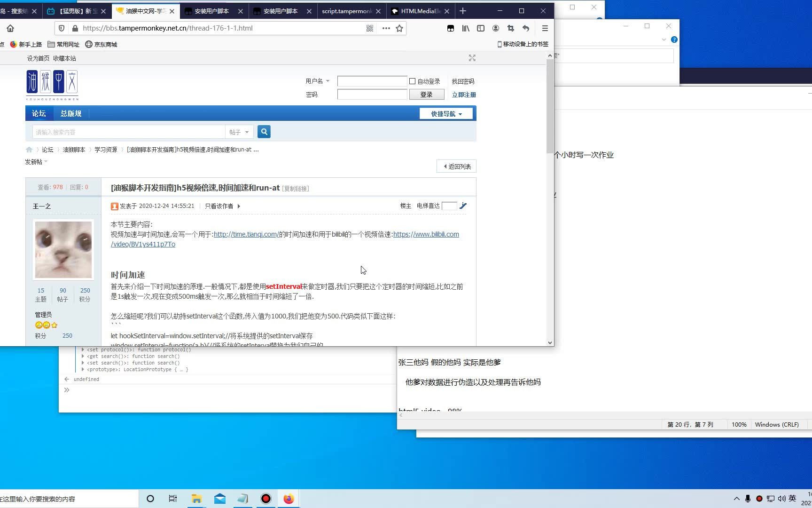Expand the prototype LocationPrototype row
The width and height of the screenshot is (812, 508).
pos(83,369)
